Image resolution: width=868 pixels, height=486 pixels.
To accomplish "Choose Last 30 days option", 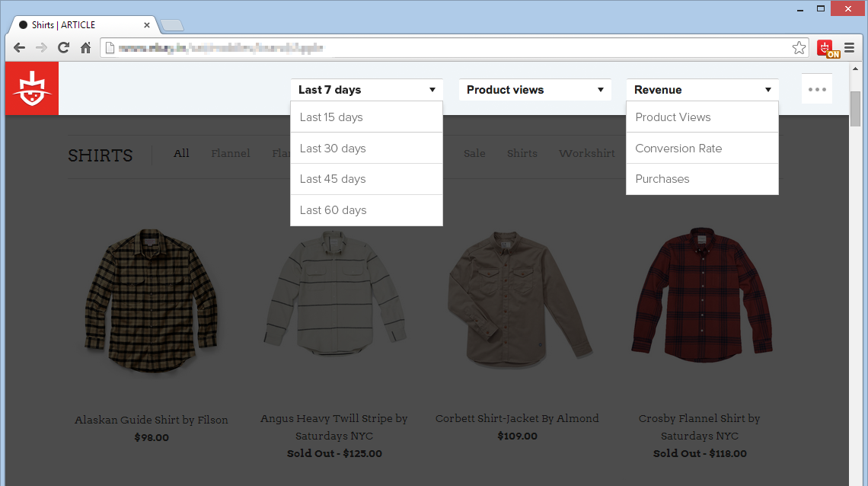I will coord(366,148).
